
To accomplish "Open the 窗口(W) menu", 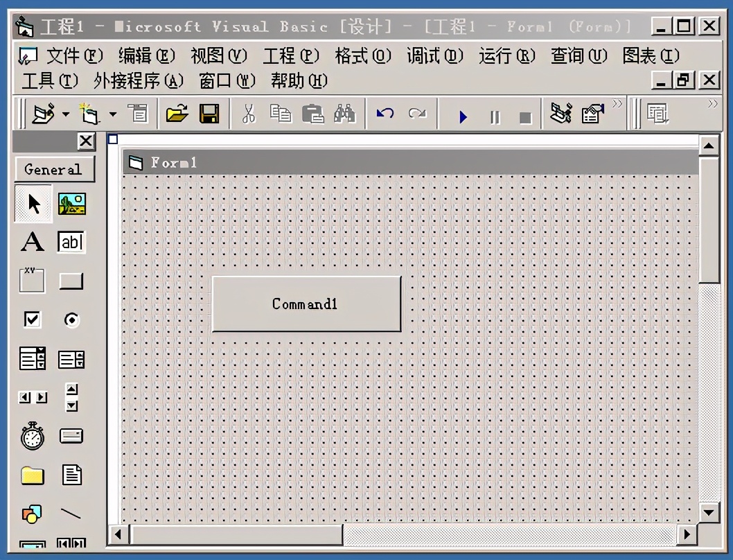I will click(227, 81).
